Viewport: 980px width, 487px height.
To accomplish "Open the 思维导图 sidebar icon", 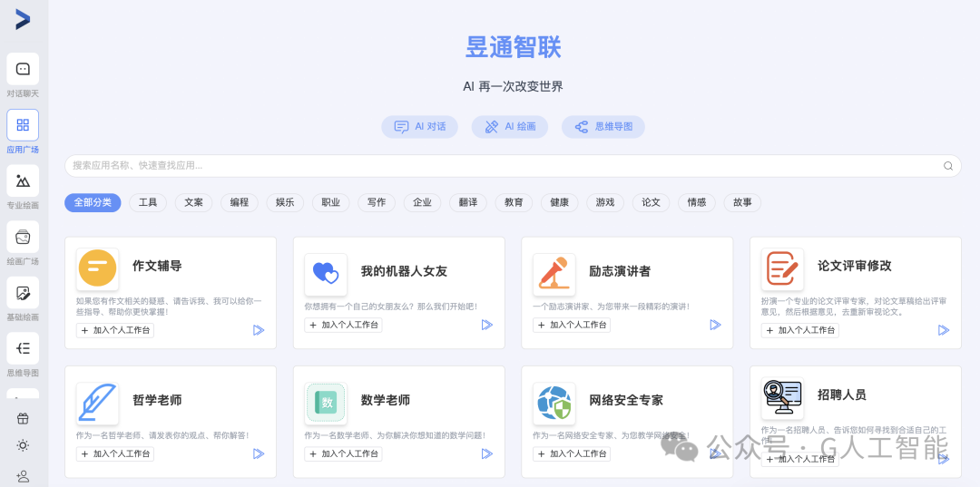I will point(23,348).
